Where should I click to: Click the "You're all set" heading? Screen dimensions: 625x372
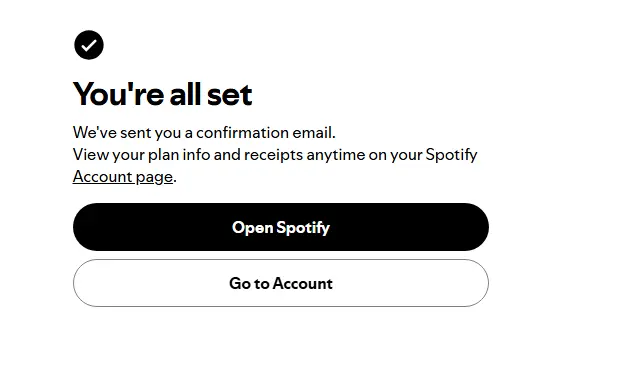[163, 94]
